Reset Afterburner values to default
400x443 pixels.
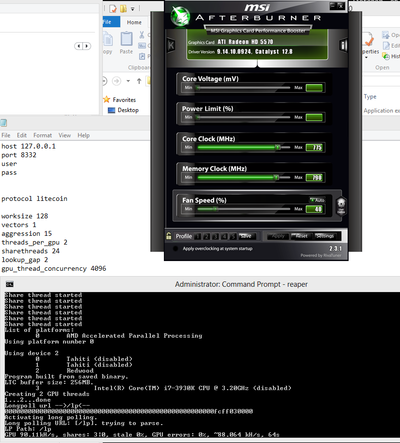click(x=302, y=236)
